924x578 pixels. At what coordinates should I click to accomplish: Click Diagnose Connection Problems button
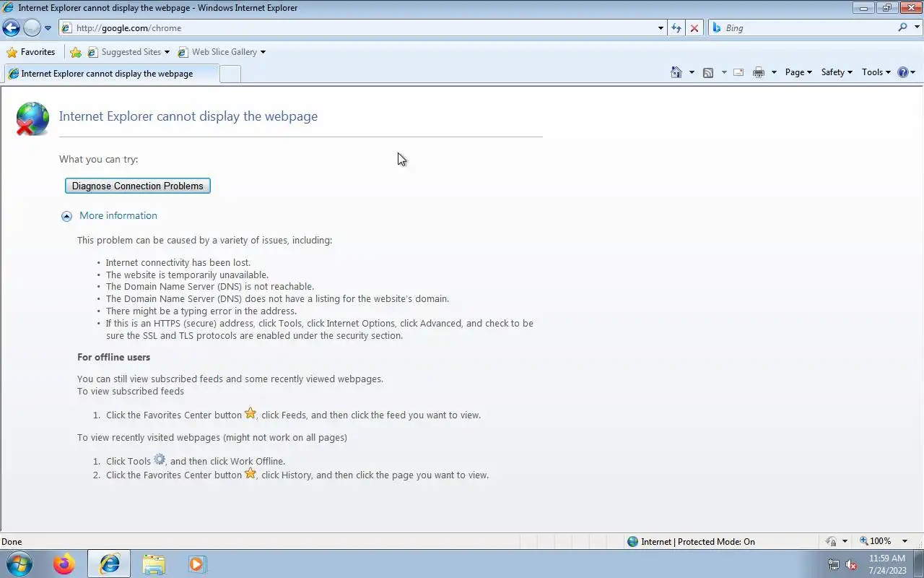(138, 186)
